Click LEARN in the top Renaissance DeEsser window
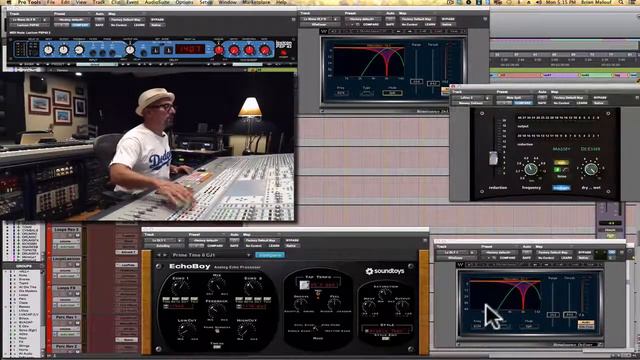Image resolution: width=640 pixels, height=360 pixels. pyautogui.click(x=430, y=24)
